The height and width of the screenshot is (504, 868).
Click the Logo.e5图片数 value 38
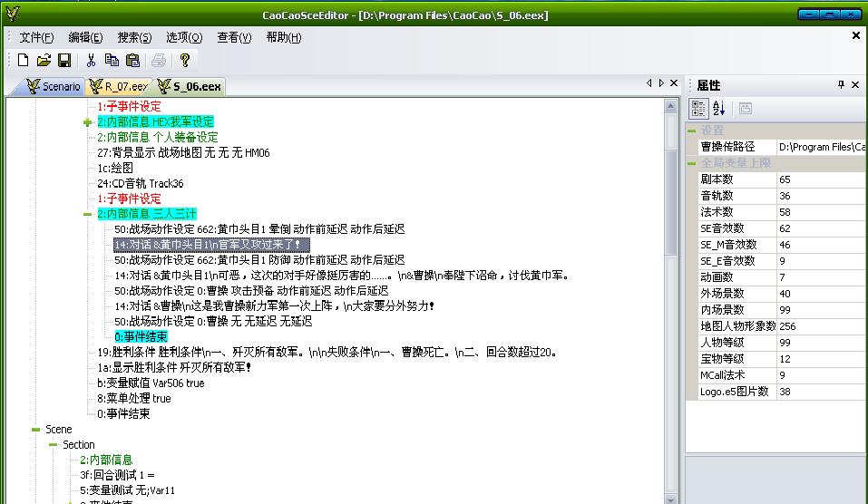(x=821, y=392)
